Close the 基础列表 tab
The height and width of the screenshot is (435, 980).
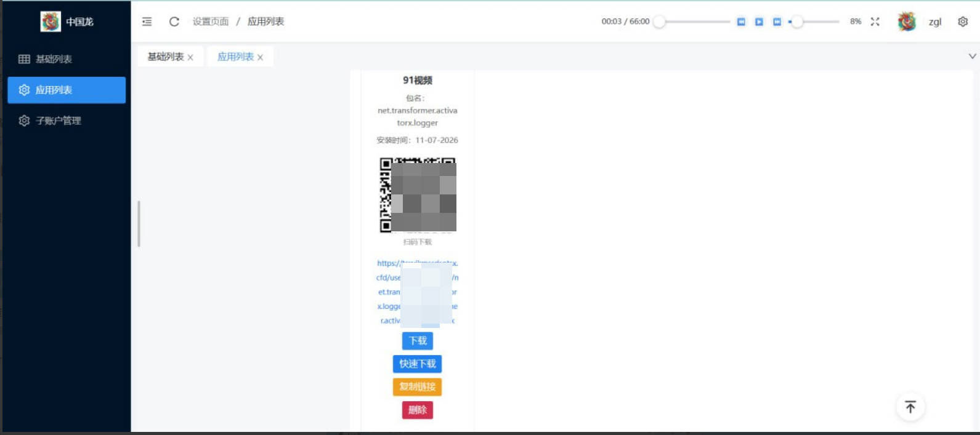coord(190,57)
